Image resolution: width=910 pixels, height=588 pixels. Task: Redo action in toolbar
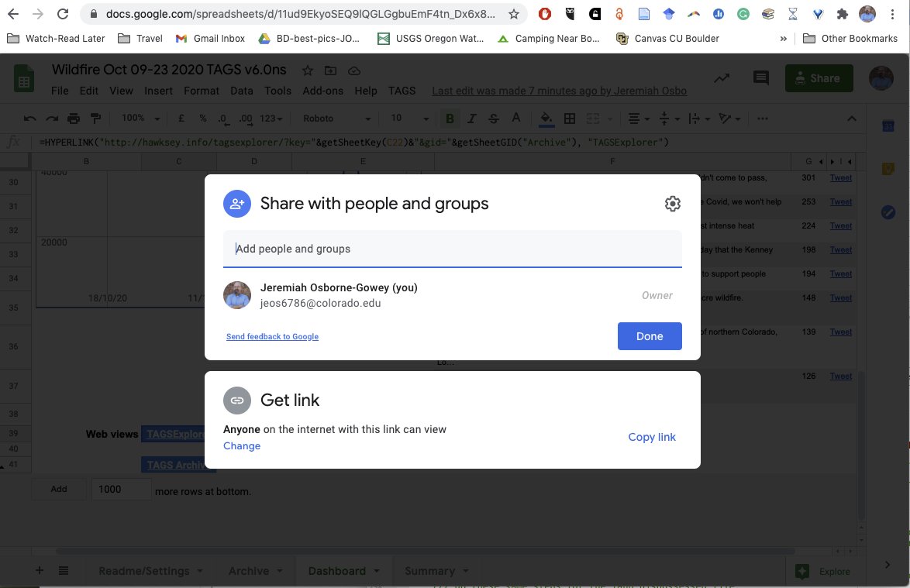[x=52, y=119]
